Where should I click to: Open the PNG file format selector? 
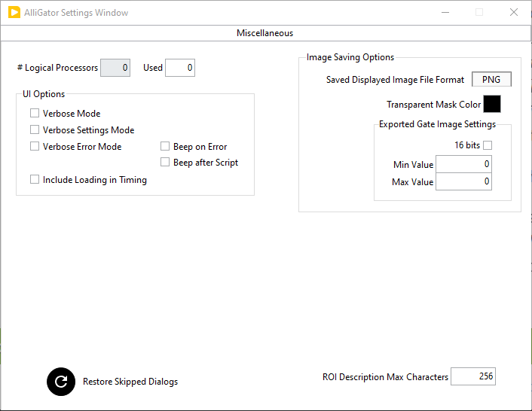pos(491,79)
